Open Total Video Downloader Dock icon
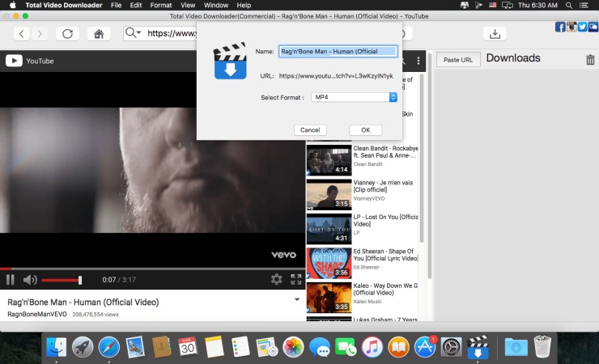 [478, 348]
